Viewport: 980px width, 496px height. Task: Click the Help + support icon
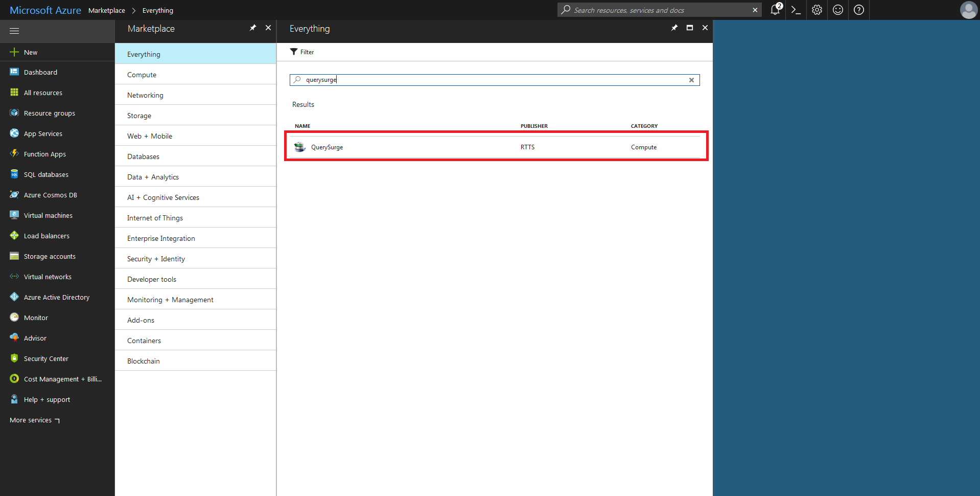14,399
